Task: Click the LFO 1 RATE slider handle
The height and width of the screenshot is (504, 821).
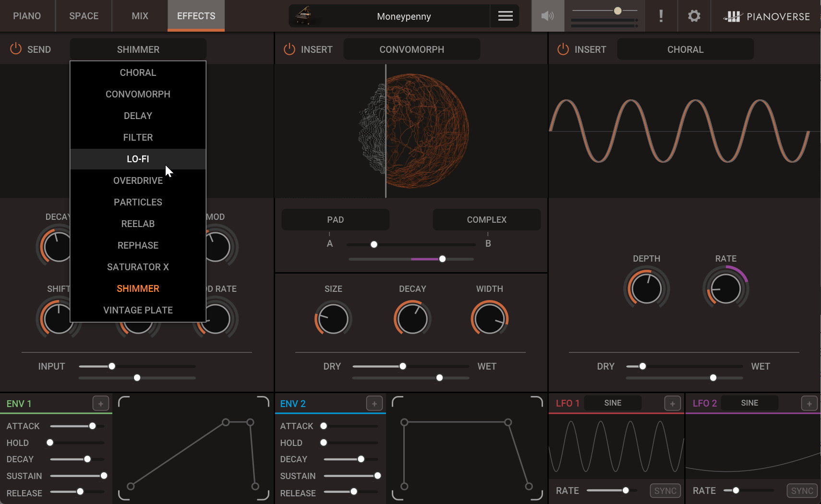Action: click(x=626, y=490)
